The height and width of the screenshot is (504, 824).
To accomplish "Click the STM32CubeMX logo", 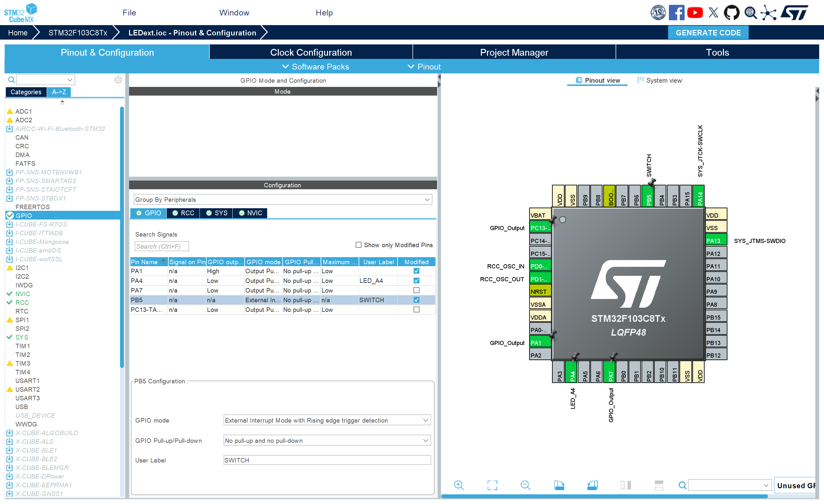I will coord(20,13).
